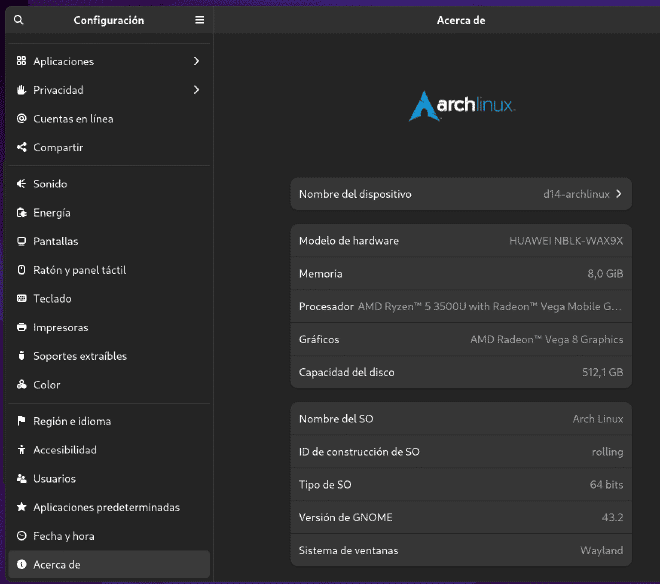
Task: Click the Modelo de hardware label
Action: [x=349, y=241]
